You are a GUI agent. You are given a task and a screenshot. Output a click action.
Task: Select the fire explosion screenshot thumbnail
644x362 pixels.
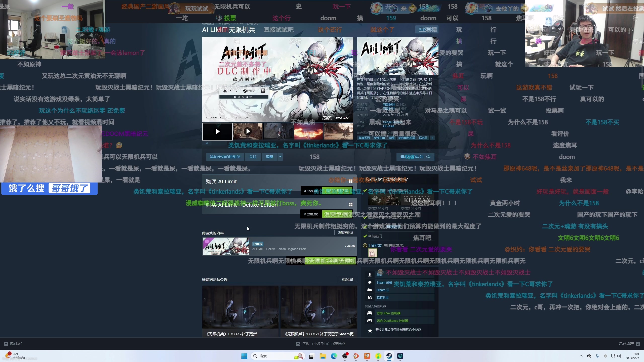tap(308, 131)
